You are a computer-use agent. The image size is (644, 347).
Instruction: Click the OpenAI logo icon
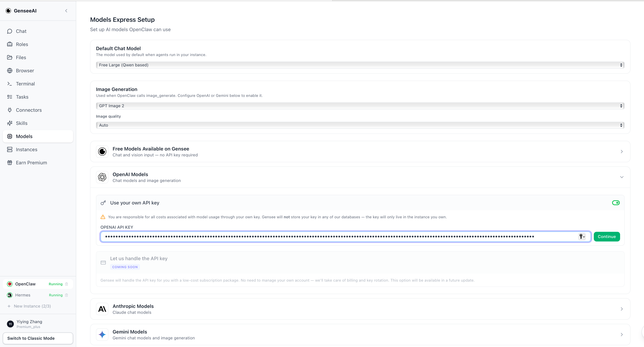click(x=102, y=177)
